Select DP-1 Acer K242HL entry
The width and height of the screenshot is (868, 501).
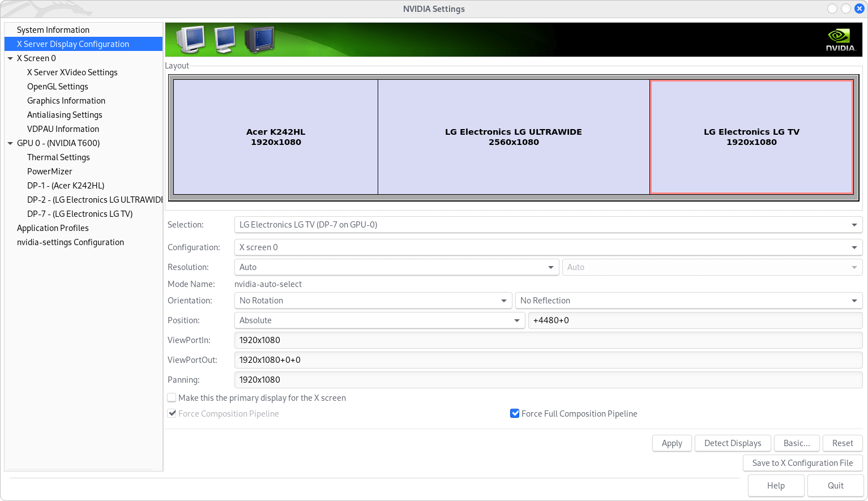click(66, 186)
